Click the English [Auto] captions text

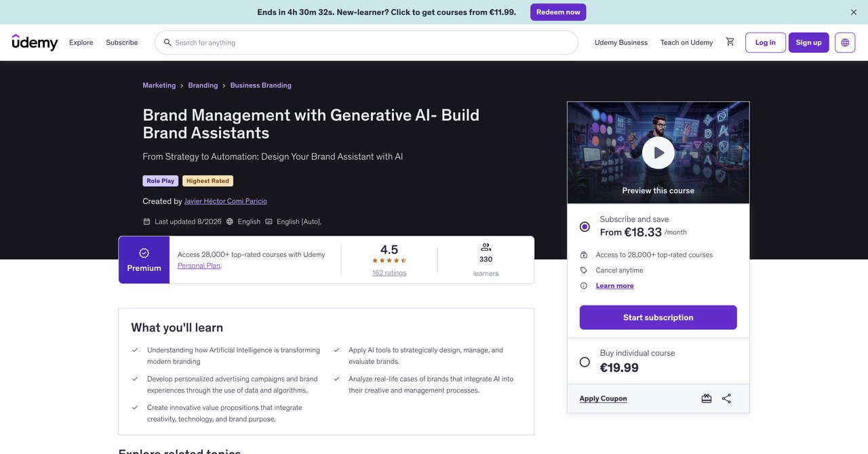299,222
